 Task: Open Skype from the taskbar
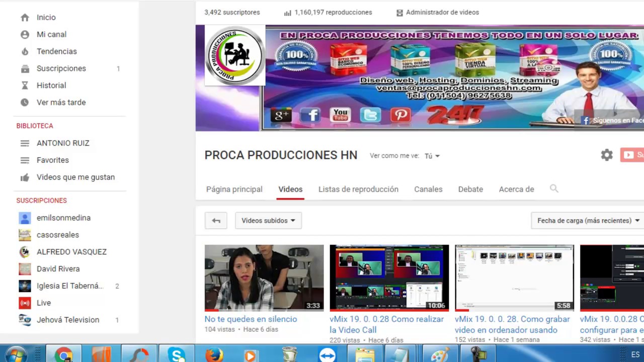[x=177, y=354]
